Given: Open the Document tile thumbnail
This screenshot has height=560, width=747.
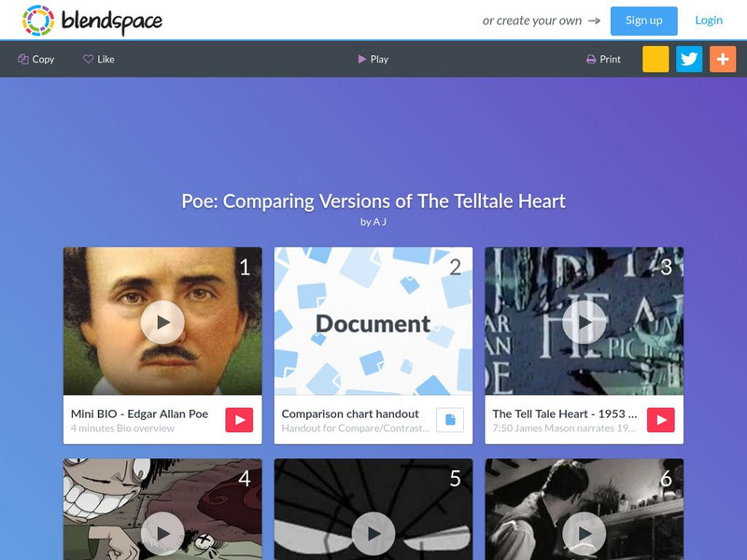Looking at the screenshot, I should [373, 321].
